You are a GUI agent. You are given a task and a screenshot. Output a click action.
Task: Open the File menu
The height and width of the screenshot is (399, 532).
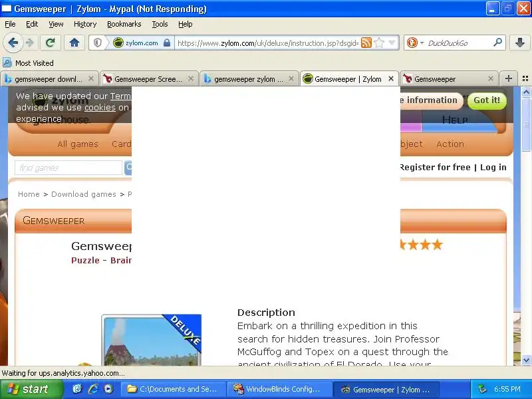10,24
